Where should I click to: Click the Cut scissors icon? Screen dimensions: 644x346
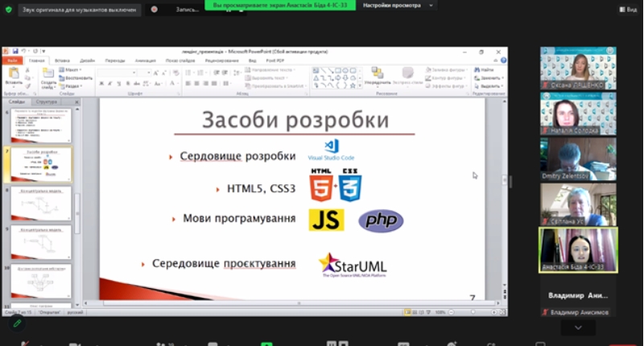[28, 70]
